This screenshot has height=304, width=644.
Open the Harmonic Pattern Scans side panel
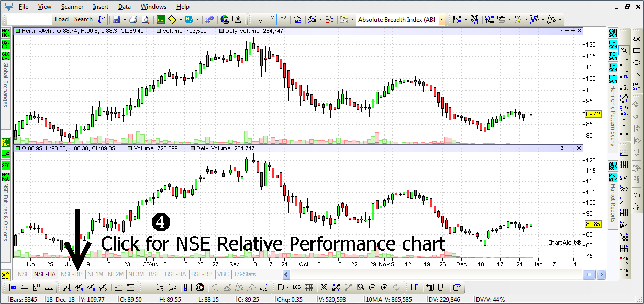pos(613,116)
